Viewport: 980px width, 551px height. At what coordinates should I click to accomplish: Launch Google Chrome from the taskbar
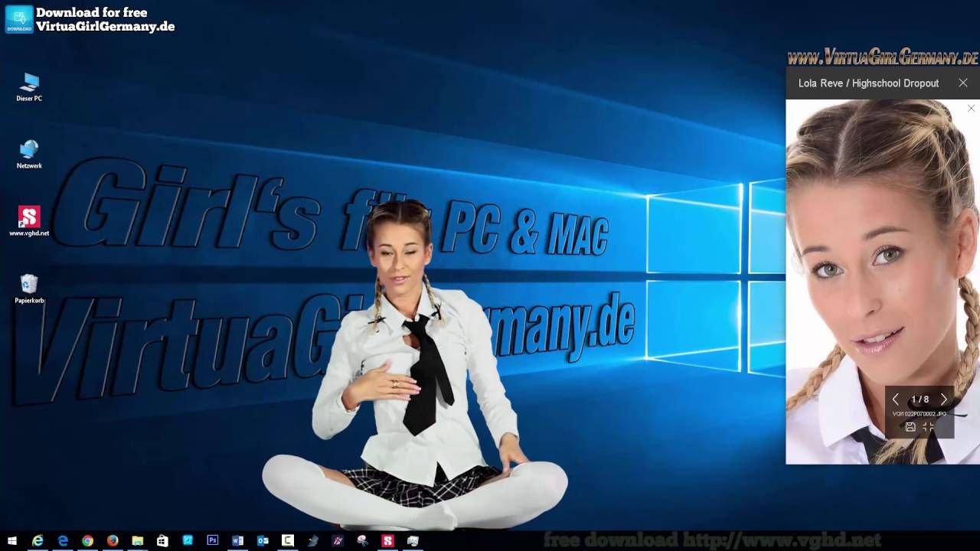(x=87, y=541)
